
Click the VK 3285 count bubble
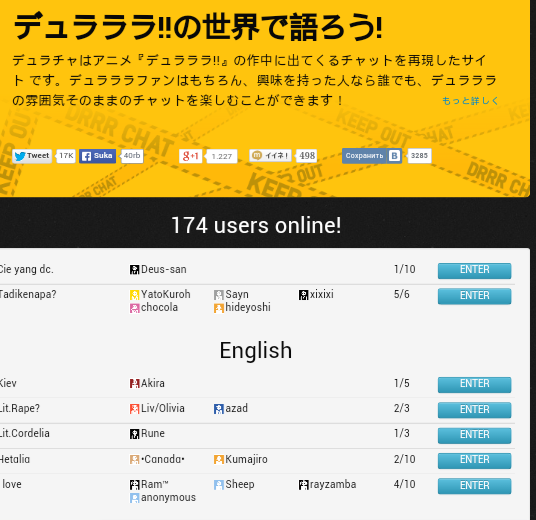[419, 156]
